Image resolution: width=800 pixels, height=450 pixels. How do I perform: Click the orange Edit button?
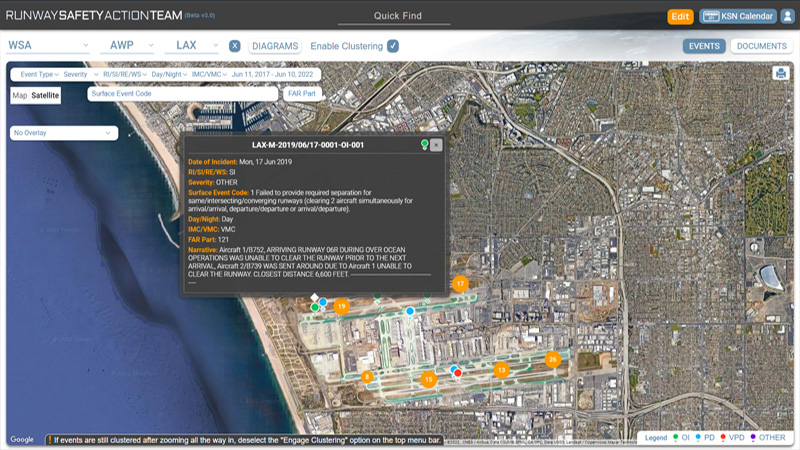[x=680, y=16]
